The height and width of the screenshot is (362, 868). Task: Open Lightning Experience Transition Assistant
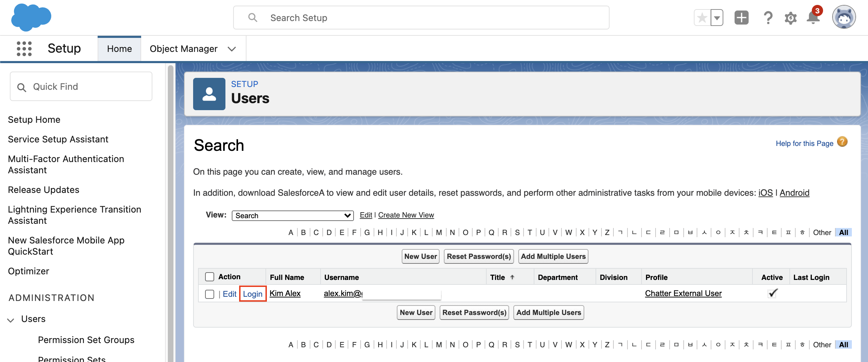[74, 215]
